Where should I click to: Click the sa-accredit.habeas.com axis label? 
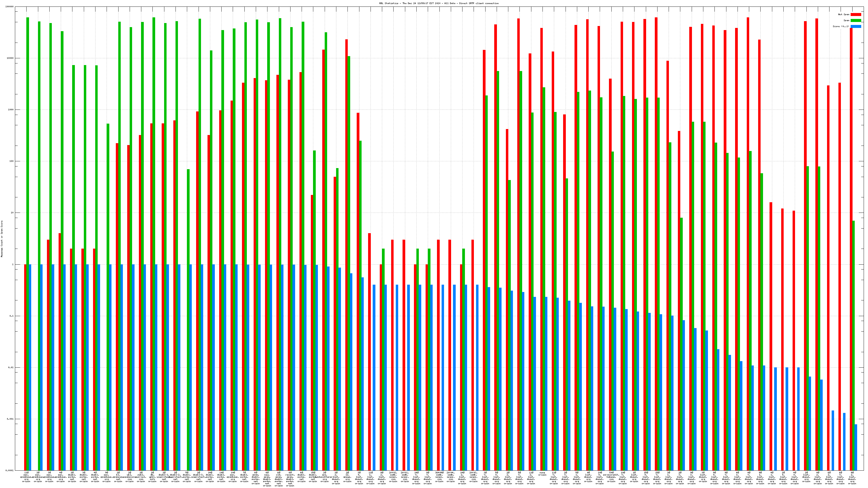(611, 477)
